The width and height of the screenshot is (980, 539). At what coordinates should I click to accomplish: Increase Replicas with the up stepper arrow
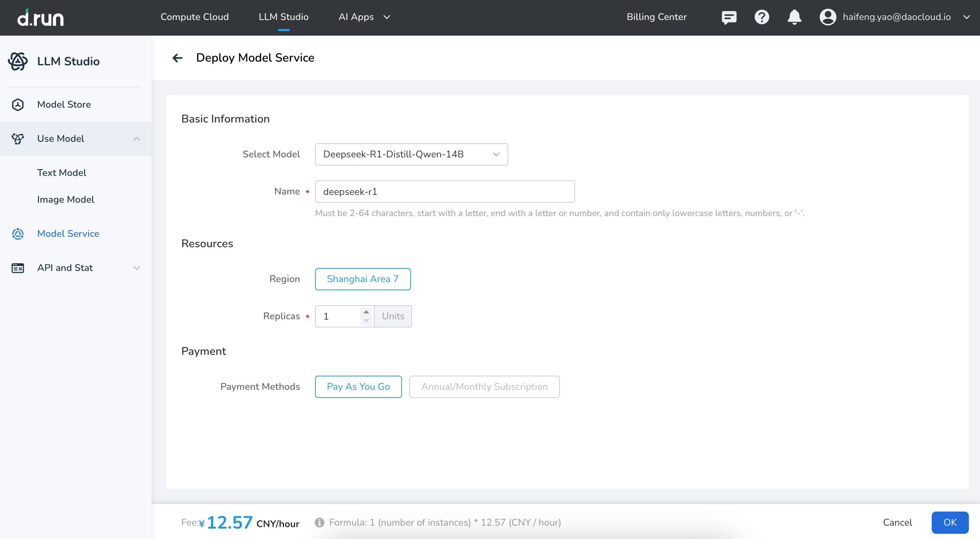[366, 312]
